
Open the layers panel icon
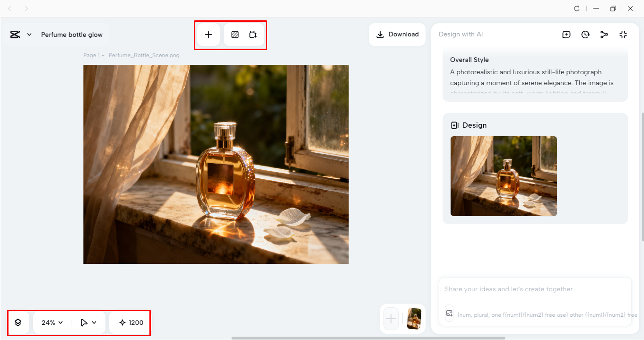pos(18,323)
